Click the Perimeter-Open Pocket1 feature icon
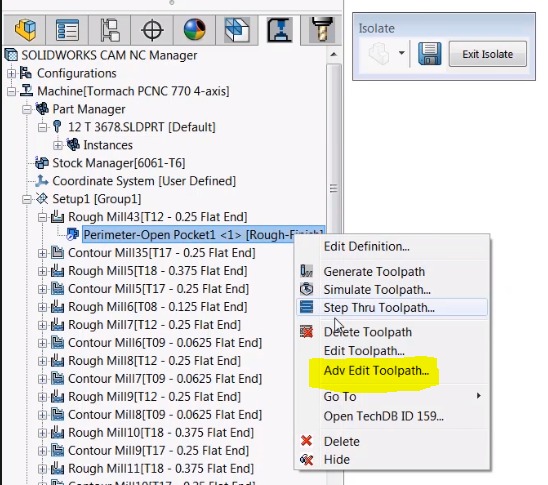 73,234
